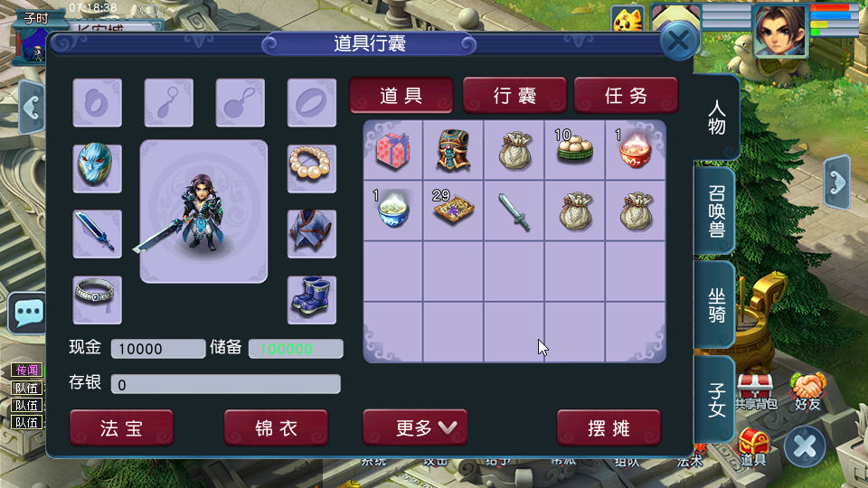The width and height of the screenshot is (868, 488).
Task: Select the pink gift box item
Action: tap(393, 150)
